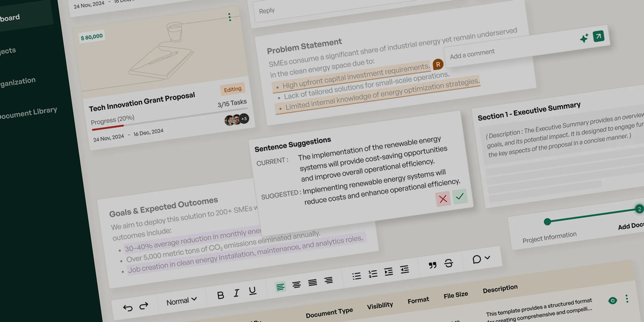Click the AI sparkle icon in comment box
The image size is (644, 322).
coord(584,38)
